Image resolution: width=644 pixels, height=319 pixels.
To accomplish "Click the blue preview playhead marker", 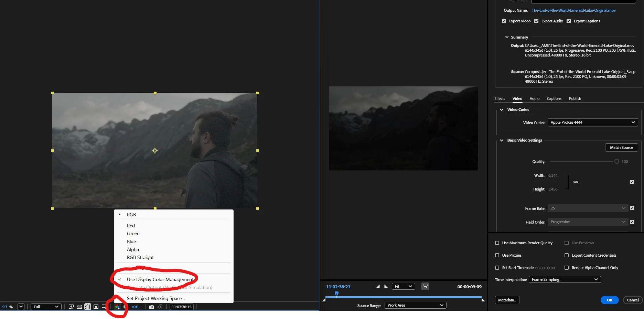I will 336,294.
